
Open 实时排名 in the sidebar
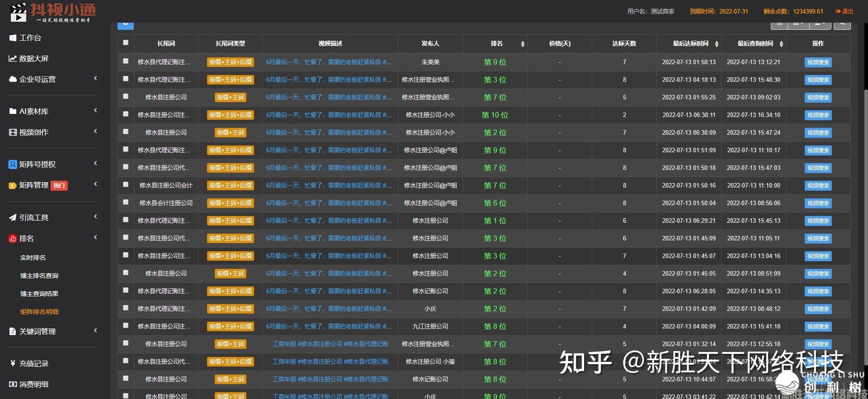(33, 258)
